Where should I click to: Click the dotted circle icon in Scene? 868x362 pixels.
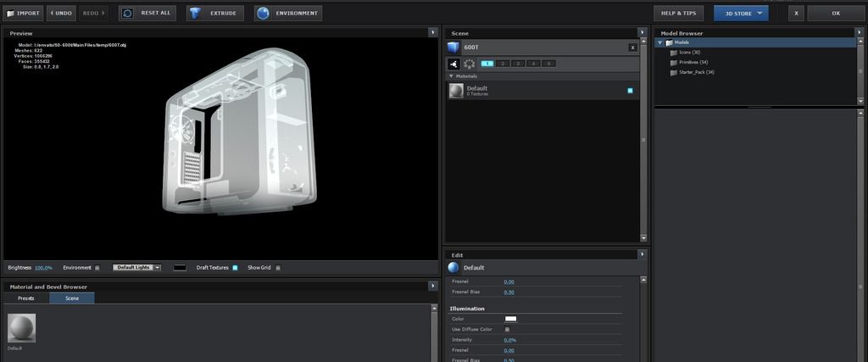[x=469, y=64]
